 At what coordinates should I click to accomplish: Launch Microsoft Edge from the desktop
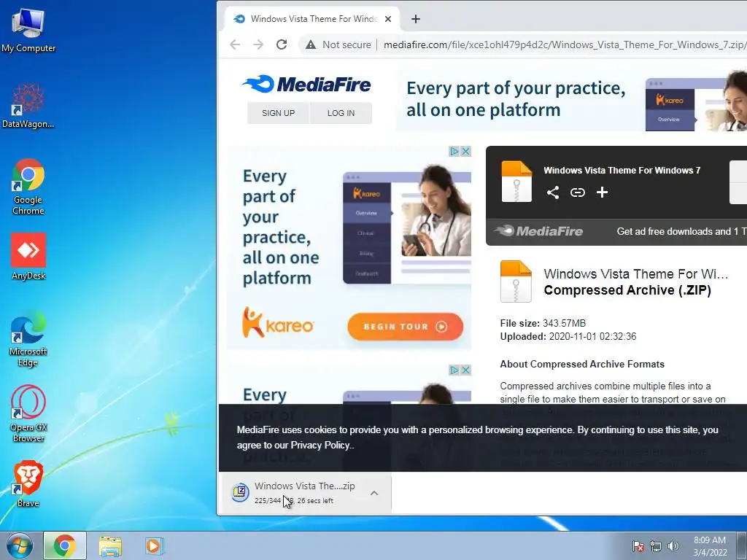coord(28,338)
